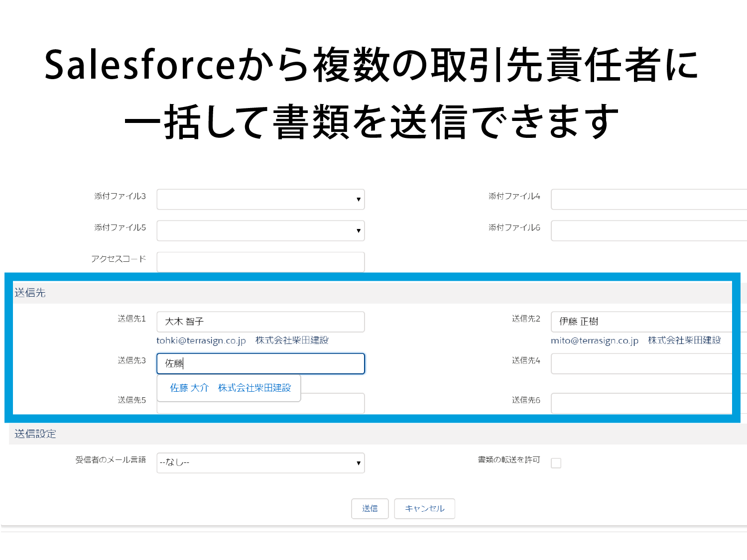Click the アクセスコード input field
The width and height of the screenshot is (747, 560).
coord(260,262)
